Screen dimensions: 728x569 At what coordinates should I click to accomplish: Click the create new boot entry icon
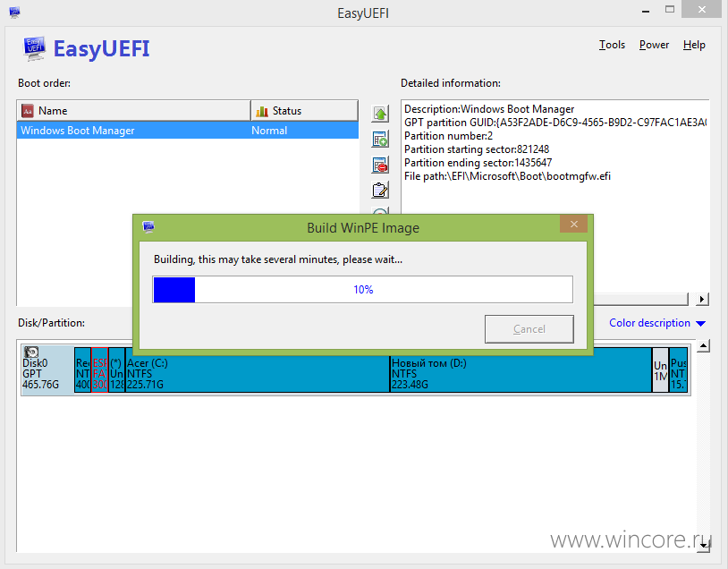[380, 139]
